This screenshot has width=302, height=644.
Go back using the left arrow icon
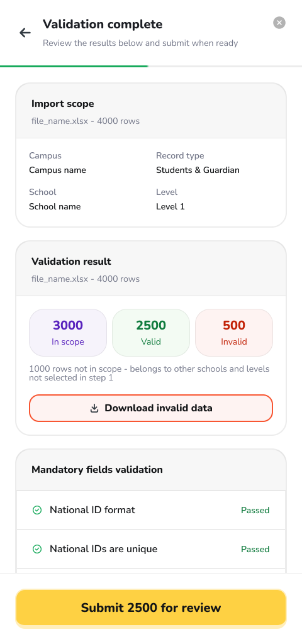(x=25, y=33)
